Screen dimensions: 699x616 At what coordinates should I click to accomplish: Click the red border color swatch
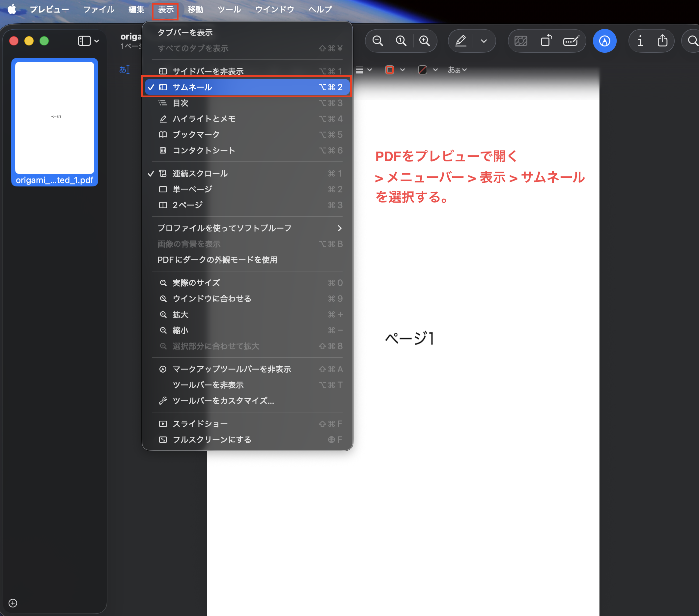click(389, 70)
